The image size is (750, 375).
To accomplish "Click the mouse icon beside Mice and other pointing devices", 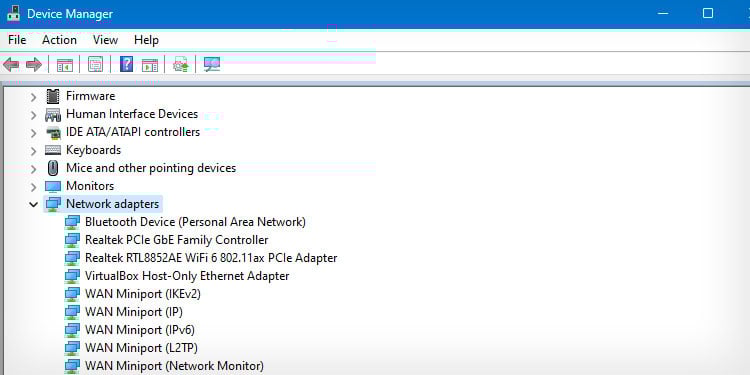I will pos(53,168).
